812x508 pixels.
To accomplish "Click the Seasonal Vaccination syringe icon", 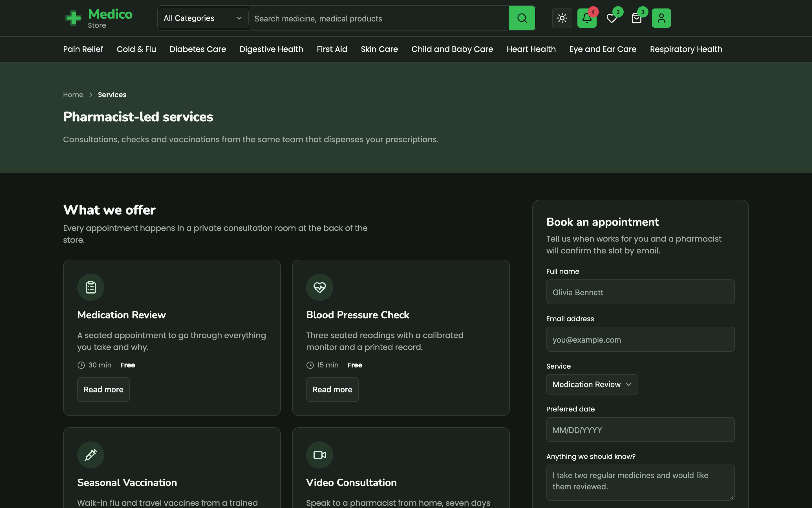I will click(91, 455).
